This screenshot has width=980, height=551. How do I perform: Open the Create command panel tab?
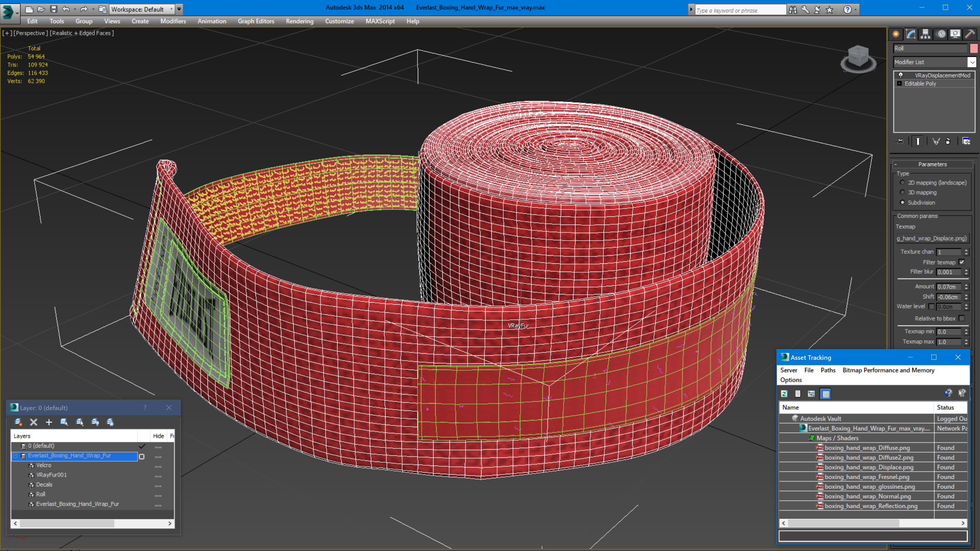pos(896,34)
